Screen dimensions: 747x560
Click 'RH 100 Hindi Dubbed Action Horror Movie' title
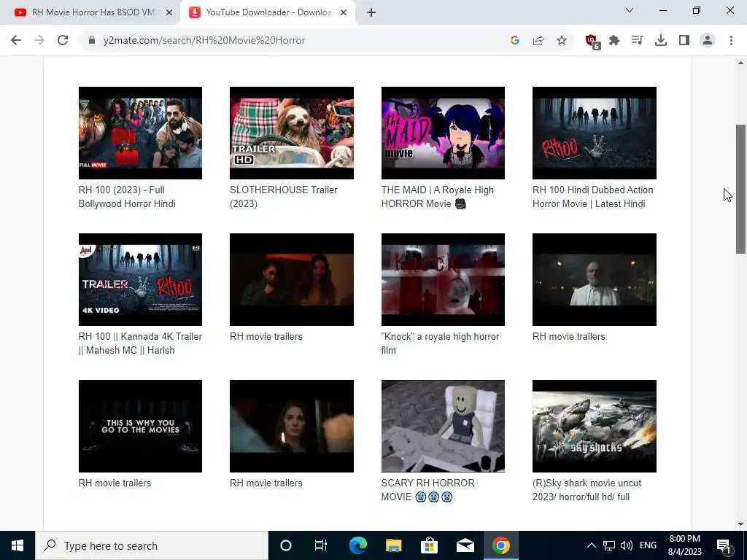pos(592,197)
